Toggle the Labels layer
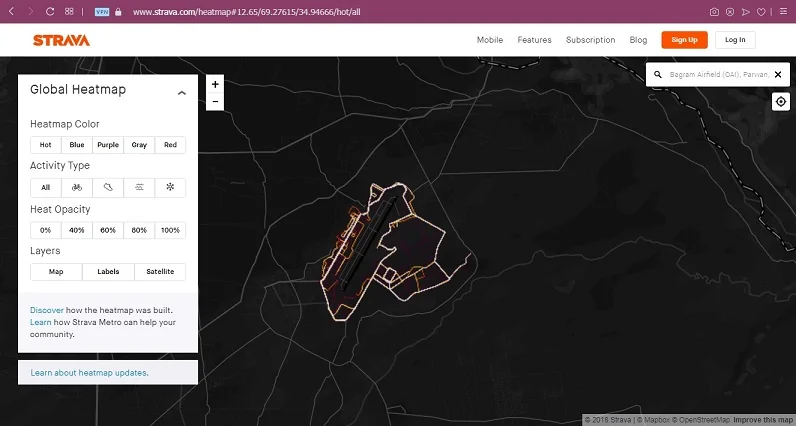796x426 pixels. (x=108, y=271)
